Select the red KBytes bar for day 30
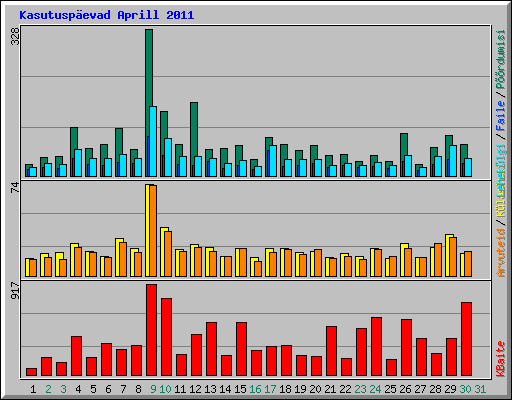Image resolution: width=512 pixels, height=400 pixels. click(467, 339)
